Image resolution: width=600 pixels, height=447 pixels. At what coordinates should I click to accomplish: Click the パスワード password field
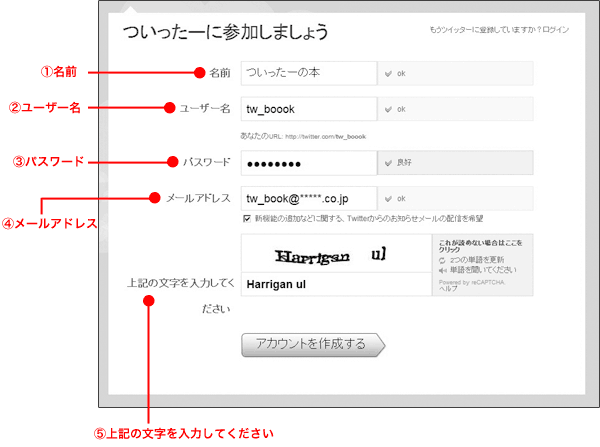(309, 163)
